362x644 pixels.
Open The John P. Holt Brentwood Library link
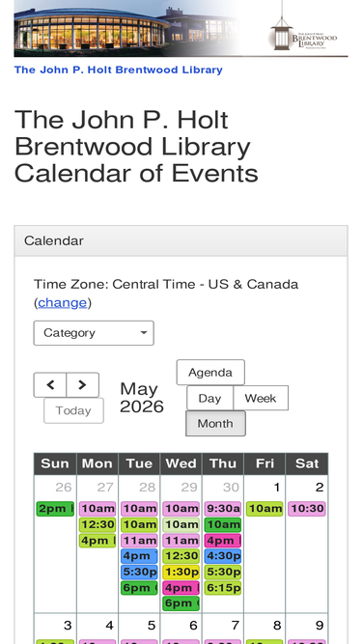pos(118,70)
